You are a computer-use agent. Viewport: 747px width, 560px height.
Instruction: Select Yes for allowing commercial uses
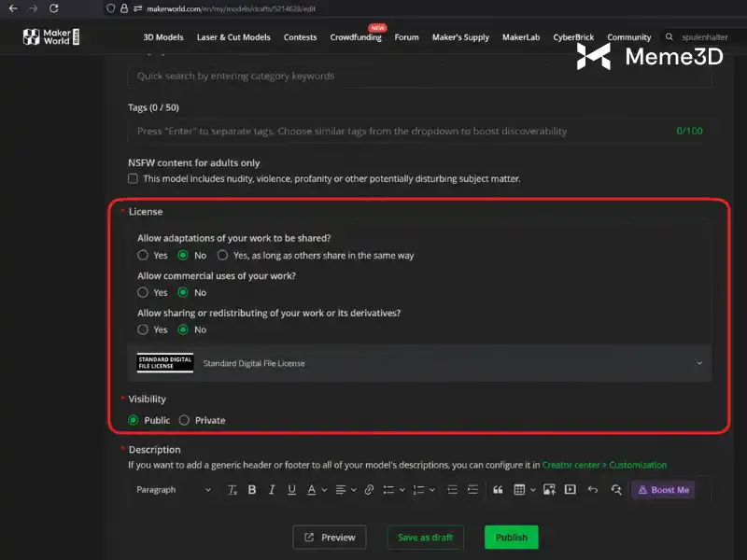click(143, 292)
